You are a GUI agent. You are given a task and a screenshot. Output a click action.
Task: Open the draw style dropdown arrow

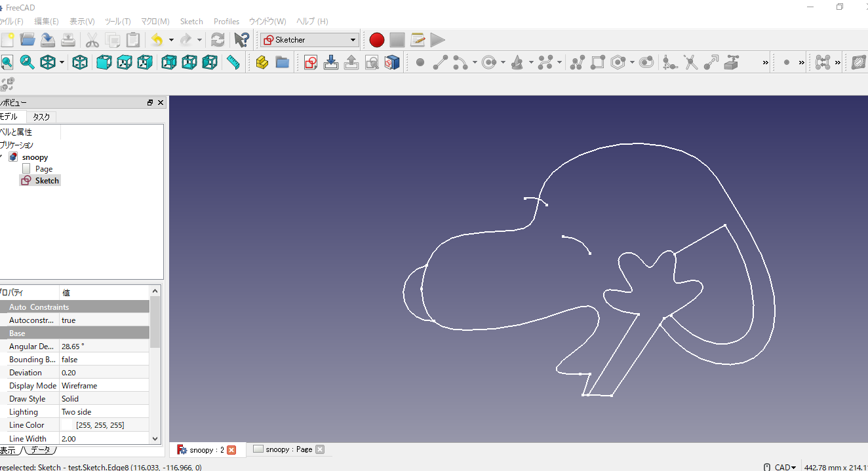pyautogui.click(x=62, y=62)
